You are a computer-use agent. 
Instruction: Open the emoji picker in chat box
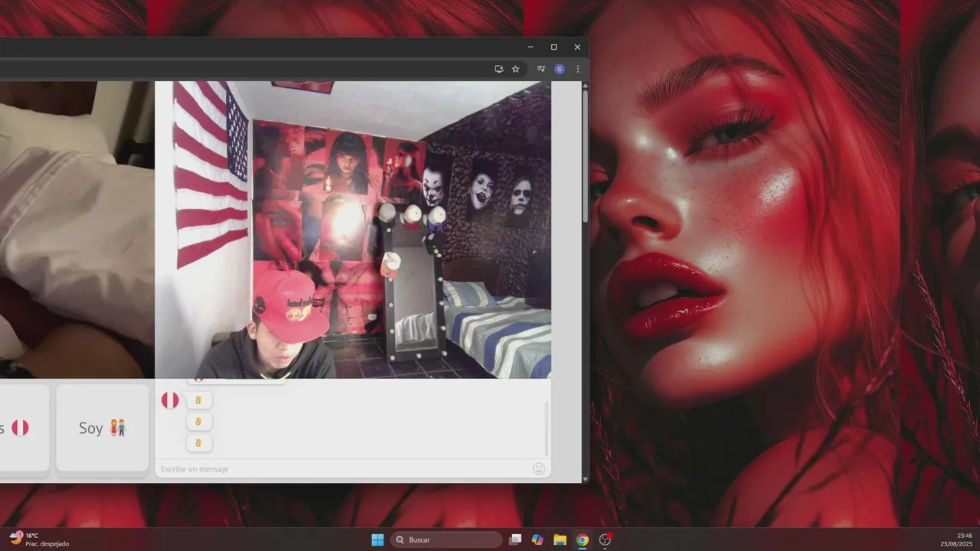click(x=539, y=468)
